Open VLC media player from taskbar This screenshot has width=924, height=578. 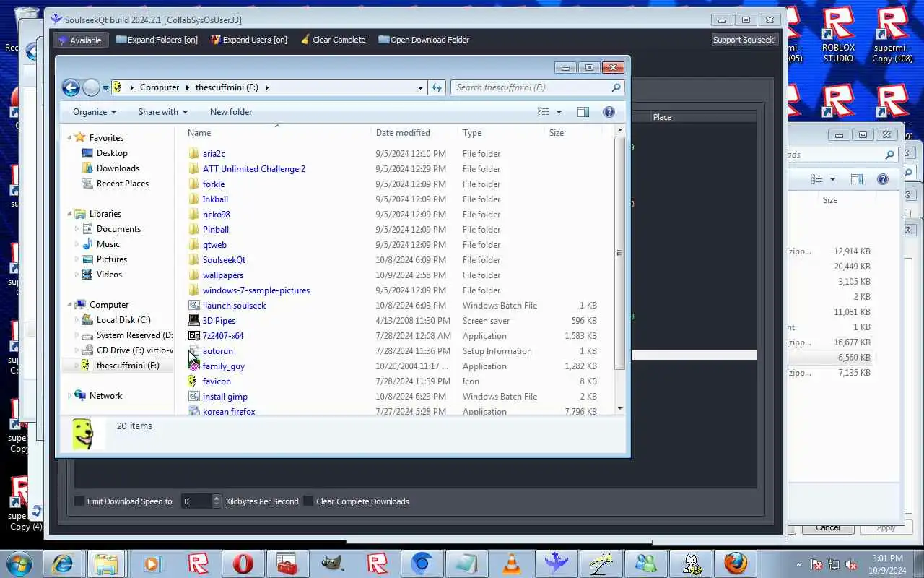pos(511,564)
